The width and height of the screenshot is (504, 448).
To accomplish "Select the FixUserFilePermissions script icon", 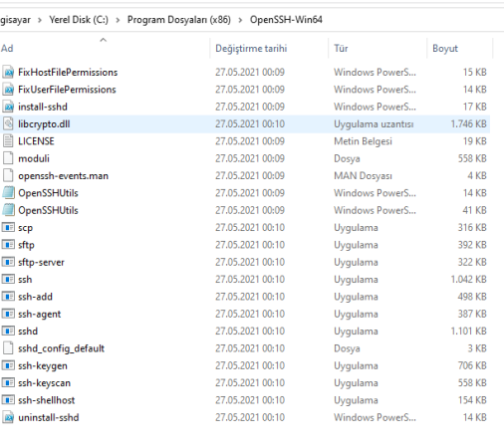I will [x=8, y=90].
